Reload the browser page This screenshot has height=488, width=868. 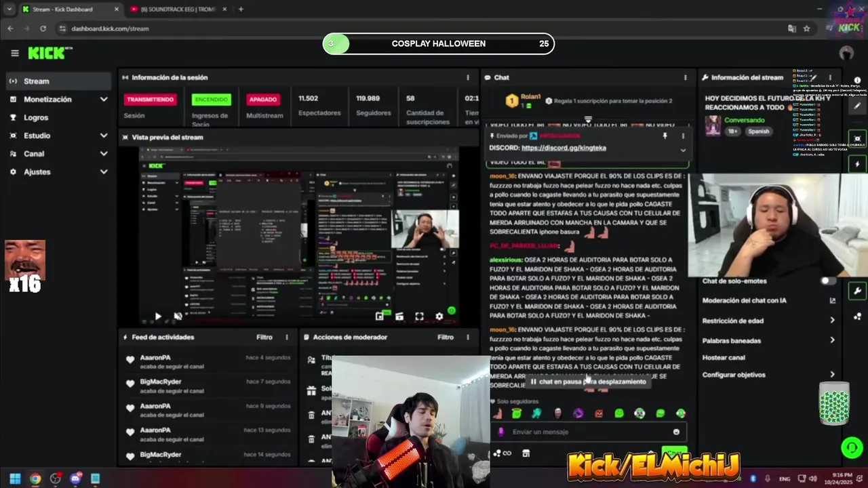(43, 28)
